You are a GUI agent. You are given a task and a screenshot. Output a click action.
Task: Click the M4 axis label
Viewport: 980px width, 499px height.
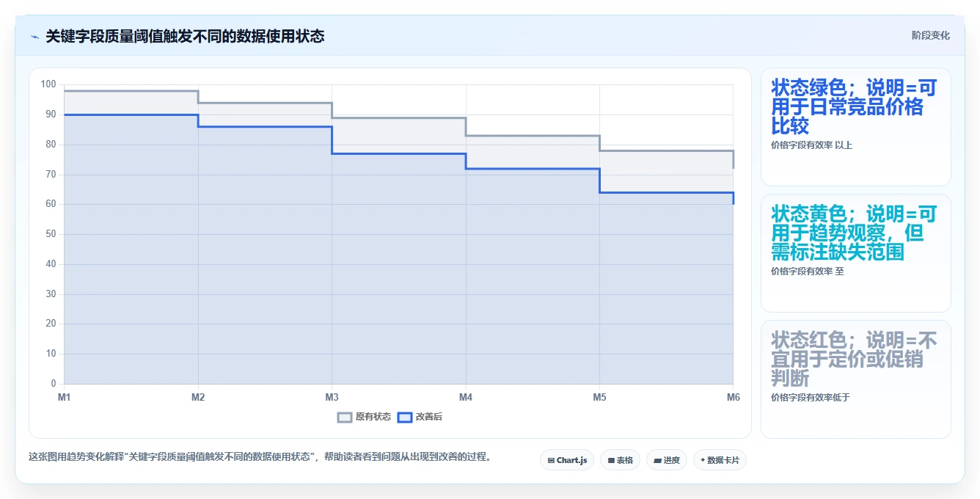click(466, 397)
